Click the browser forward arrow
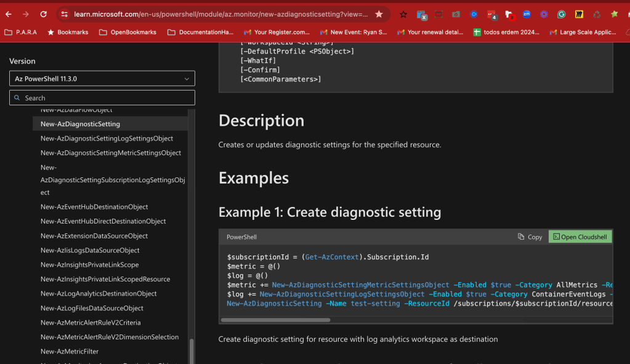 click(26, 14)
